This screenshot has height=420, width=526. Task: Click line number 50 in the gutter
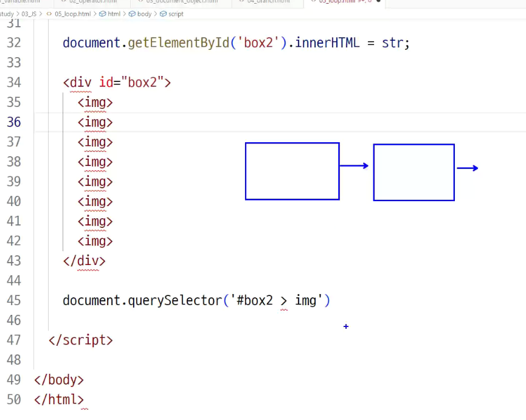tap(14, 399)
